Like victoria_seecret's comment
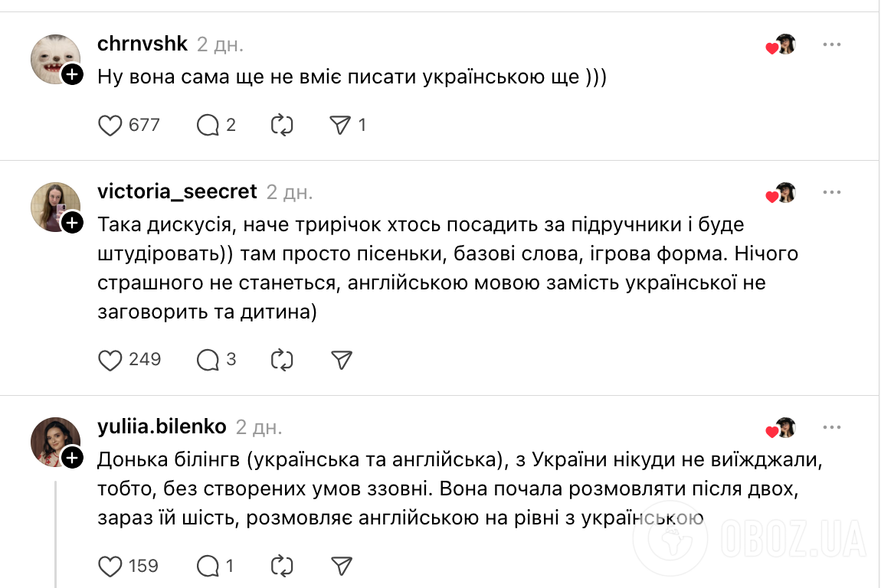Image resolution: width=881 pixels, height=588 pixels. tap(110, 359)
